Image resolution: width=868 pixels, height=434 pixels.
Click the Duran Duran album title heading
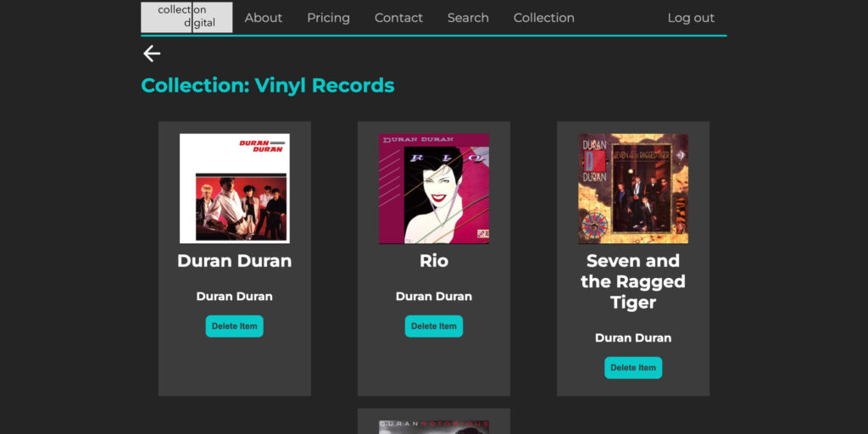pos(235,261)
